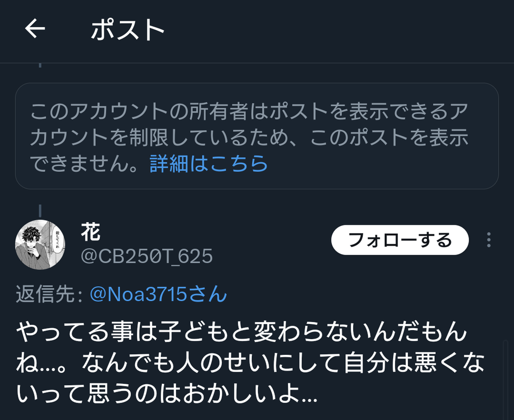
Task: Click the vertical scrollbar on right edge
Action: 505,380
